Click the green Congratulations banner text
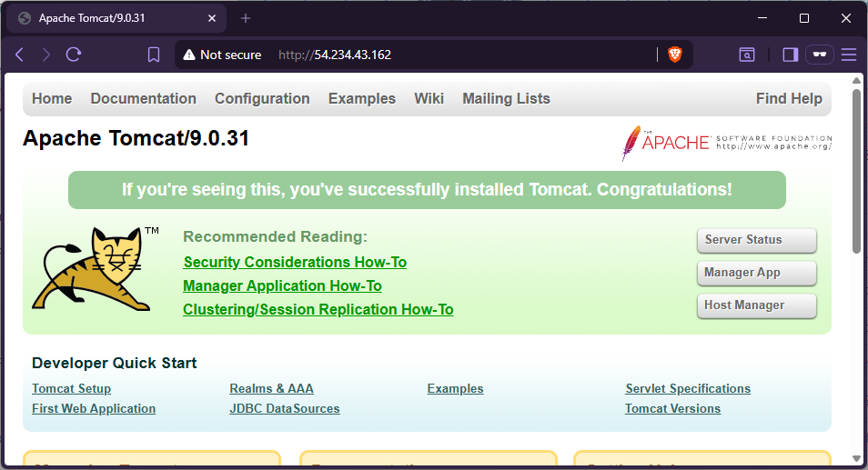 pos(427,190)
